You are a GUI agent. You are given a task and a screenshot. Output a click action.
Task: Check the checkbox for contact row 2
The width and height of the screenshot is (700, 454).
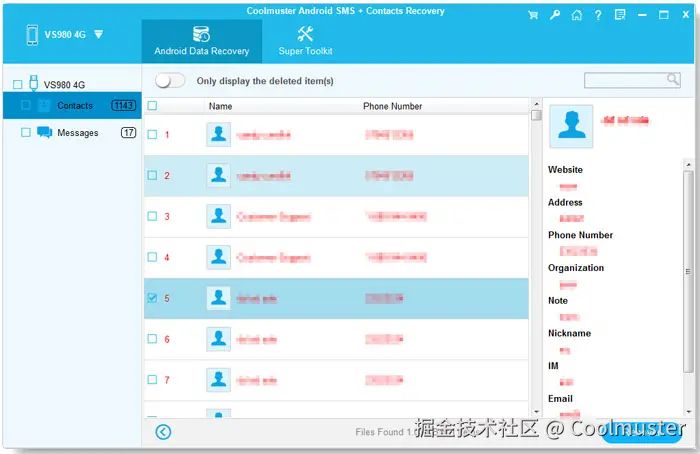tap(152, 175)
